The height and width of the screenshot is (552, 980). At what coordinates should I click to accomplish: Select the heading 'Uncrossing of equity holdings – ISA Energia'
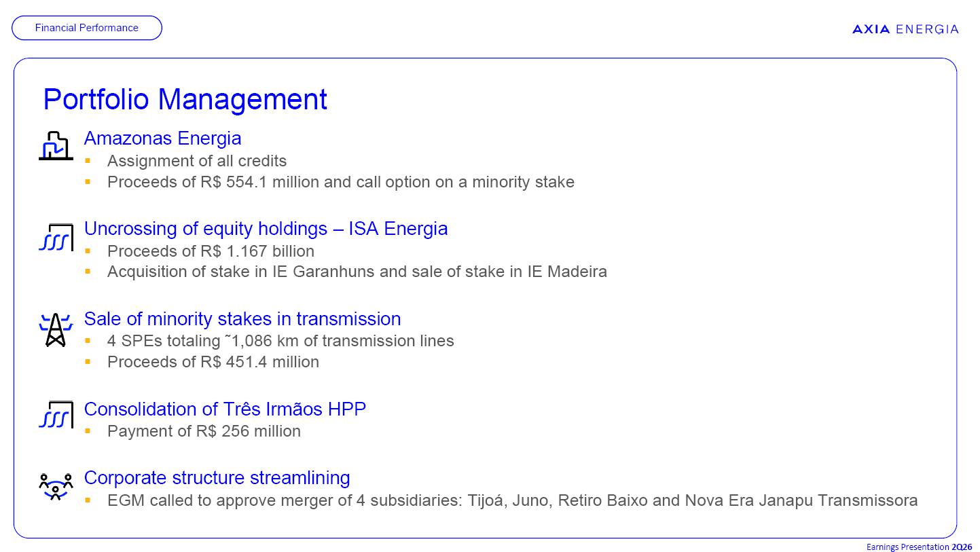266,228
